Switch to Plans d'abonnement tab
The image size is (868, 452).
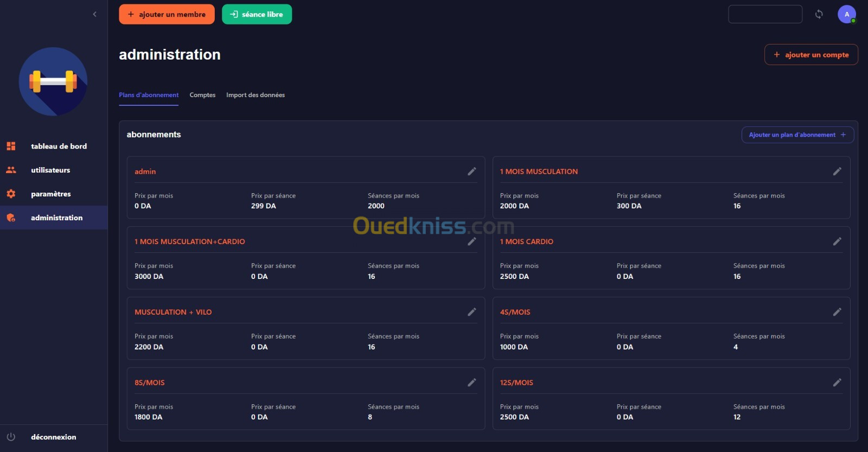coord(149,95)
